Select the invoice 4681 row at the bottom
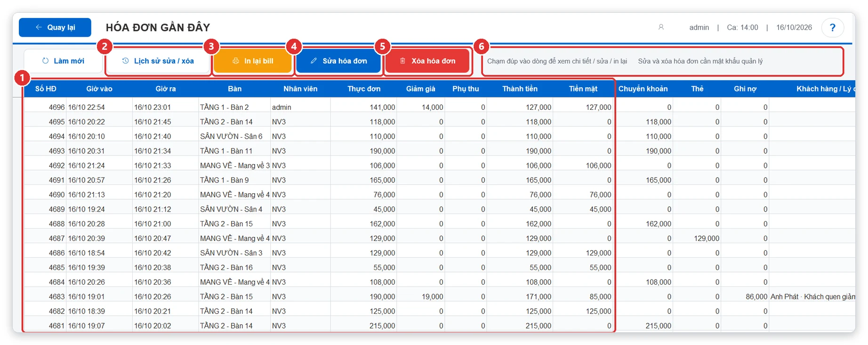This screenshot has height=345, width=868. click(439, 326)
